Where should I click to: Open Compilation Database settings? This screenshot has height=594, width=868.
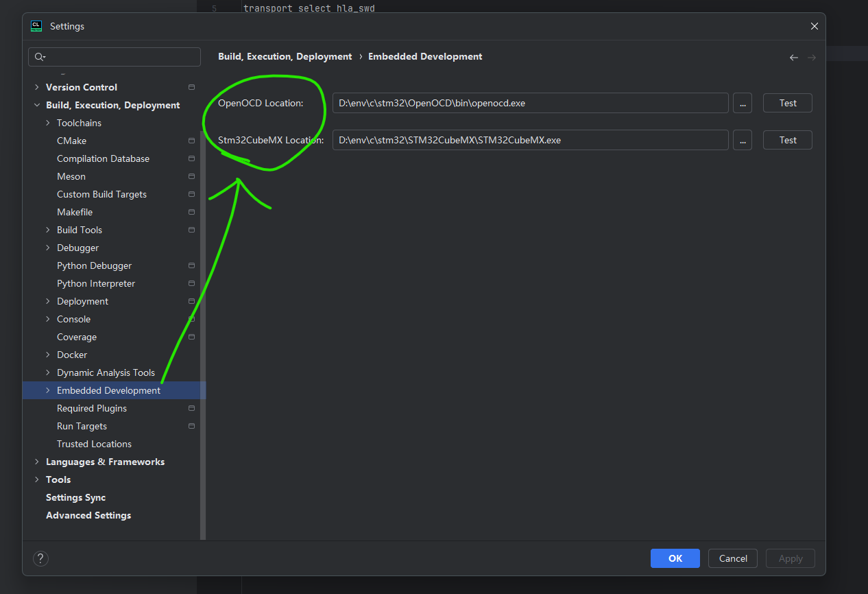pos(103,158)
